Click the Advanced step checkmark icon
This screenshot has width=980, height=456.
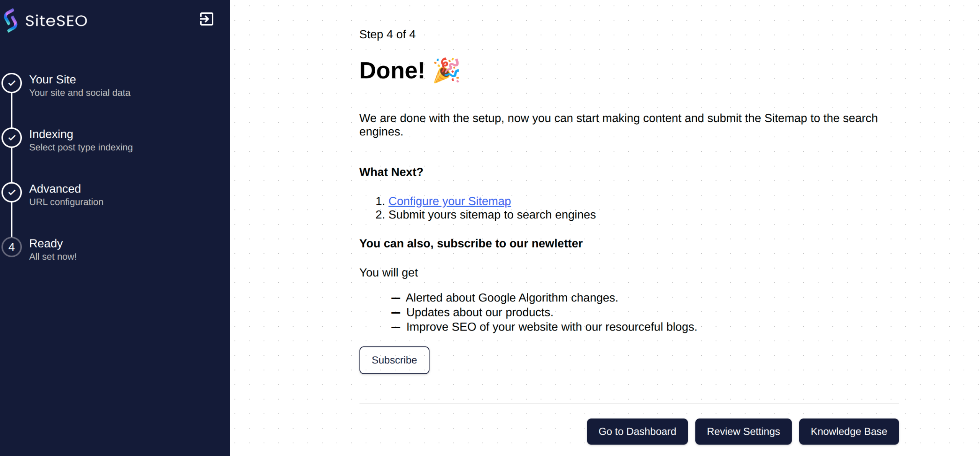coord(12,192)
